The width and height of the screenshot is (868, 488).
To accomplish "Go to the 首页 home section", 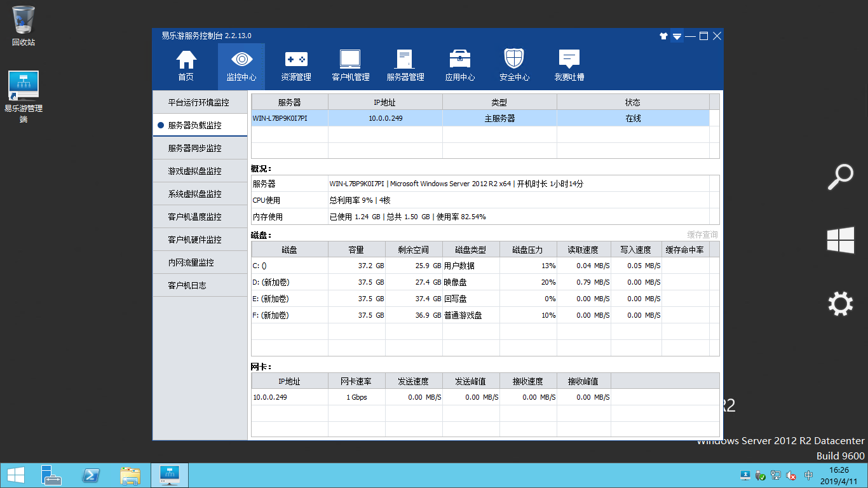I will (x=186, y=66).
